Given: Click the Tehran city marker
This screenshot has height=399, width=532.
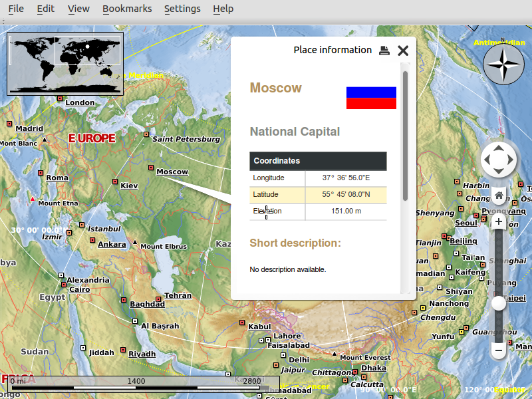Looking at the screenshot, I should 158,299.
